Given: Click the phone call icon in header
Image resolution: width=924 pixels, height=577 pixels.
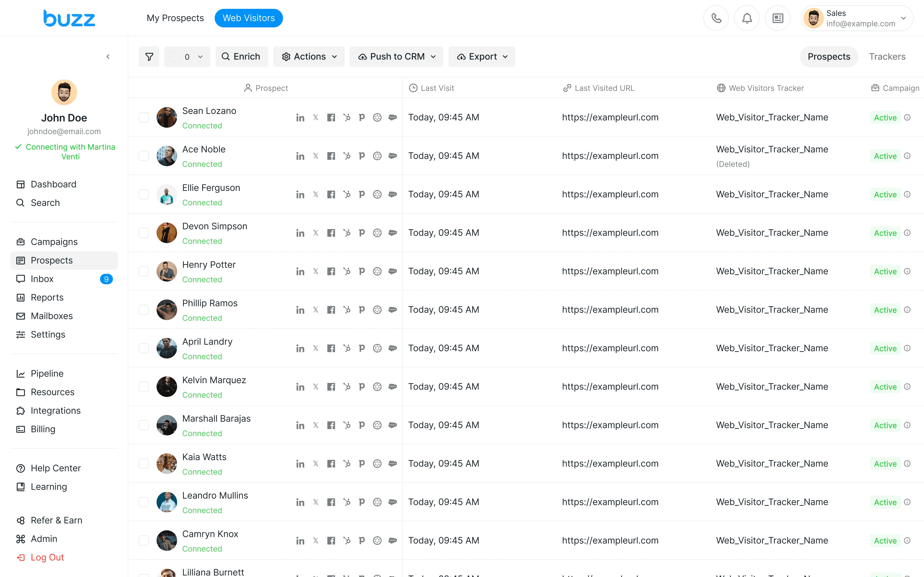Looking at the screenshot, I should click(x=716, y=18).
